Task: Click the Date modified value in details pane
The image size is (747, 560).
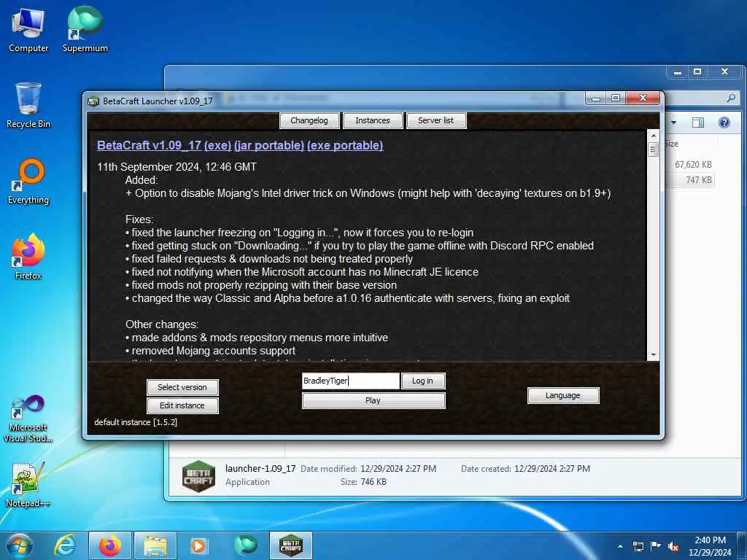Action: point(398,469)
